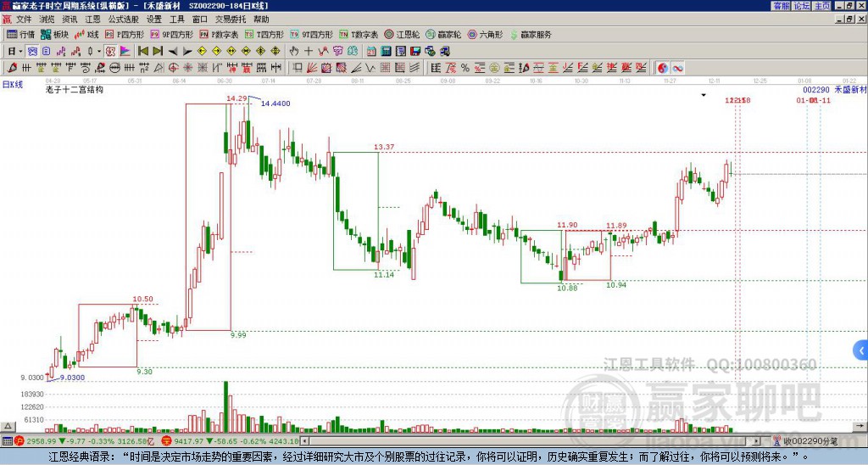Image resolution: width=868 pixels, height=465 pixels.
Task: Open the 工具 menu
Action: click(x=176, y=20)
